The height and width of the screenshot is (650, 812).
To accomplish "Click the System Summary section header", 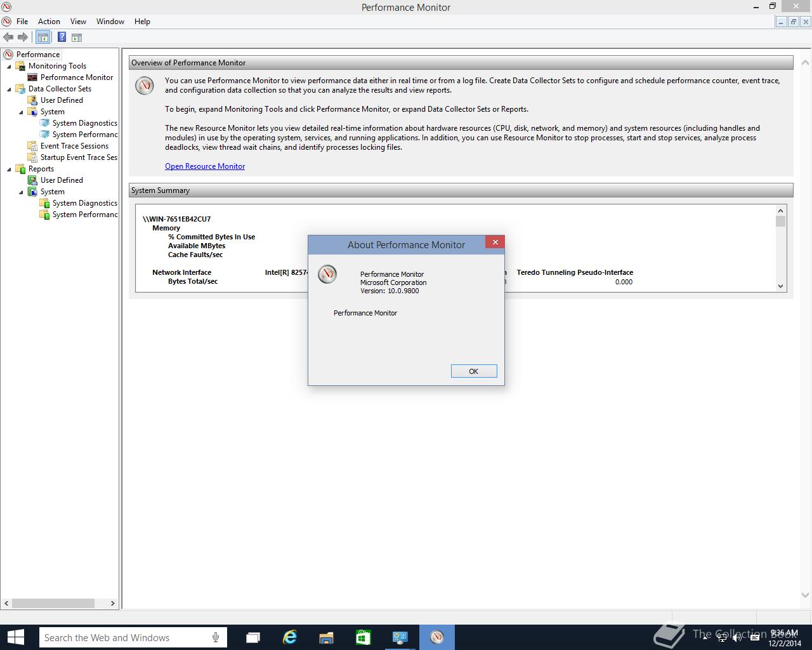I will [x=461, y=190].
